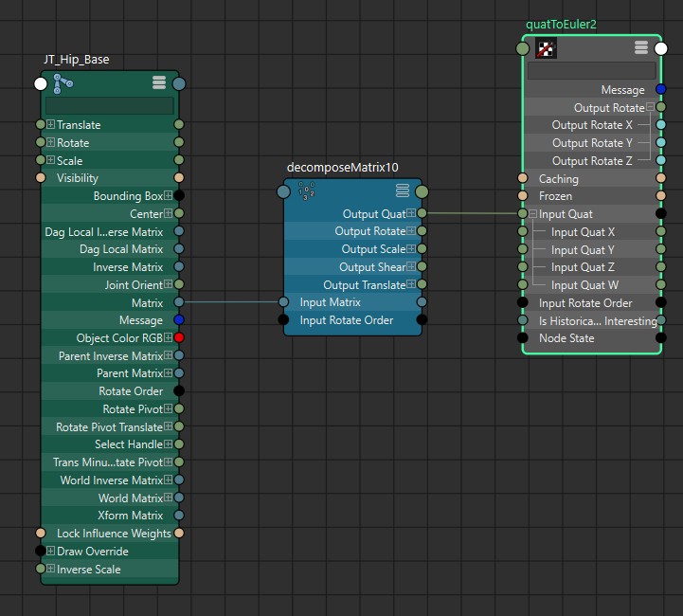Viewport: 683px width, 616px height.
Task: Click the input port on decomposeMatrix10 header
Action: (x=283, y=191)
